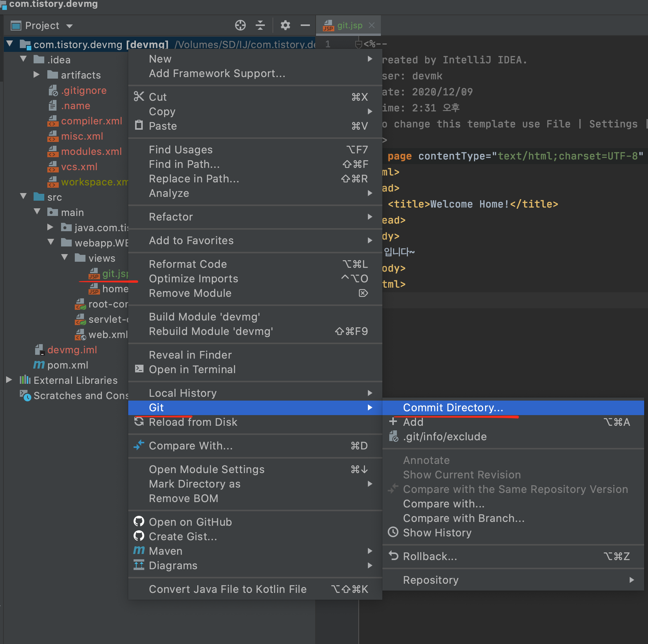
Task: Choose Find Usages from context menu
Action: 255,150
